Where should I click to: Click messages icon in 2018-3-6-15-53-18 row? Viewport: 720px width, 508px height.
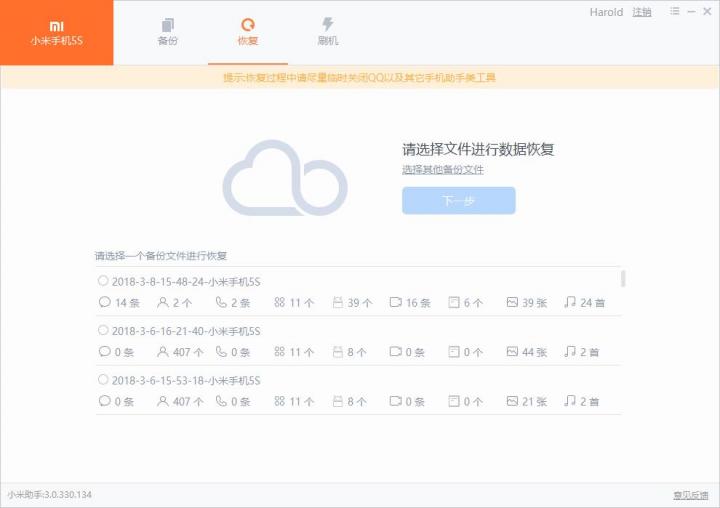pos(105,401)
